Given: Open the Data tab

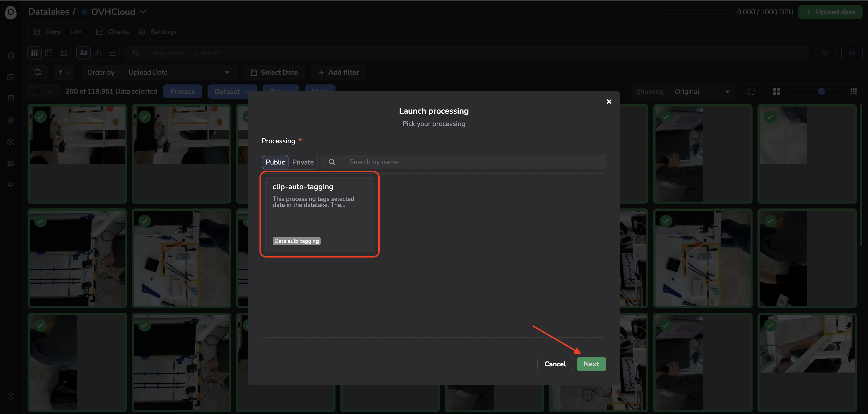Looking at the screenshot, I should [x=59, y=32].
